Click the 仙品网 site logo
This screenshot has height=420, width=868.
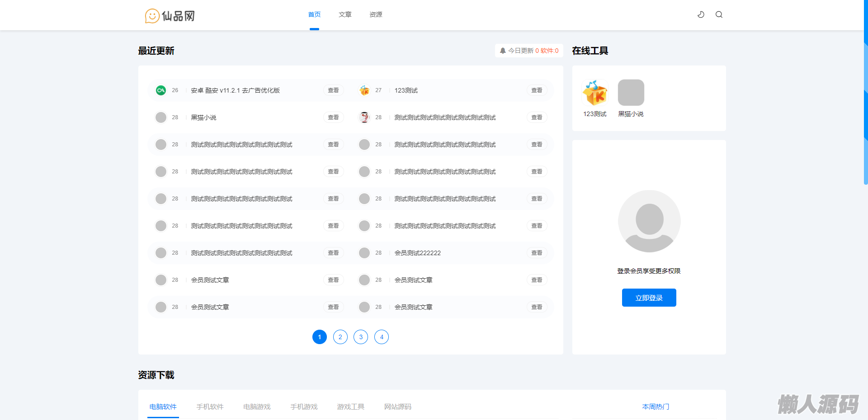170,16
